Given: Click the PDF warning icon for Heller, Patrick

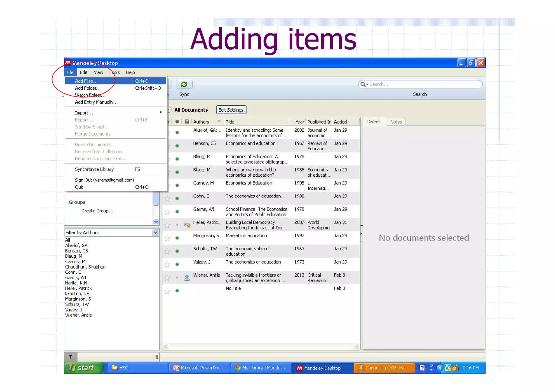Looking at the screenshot, I should tap(187, 225).
